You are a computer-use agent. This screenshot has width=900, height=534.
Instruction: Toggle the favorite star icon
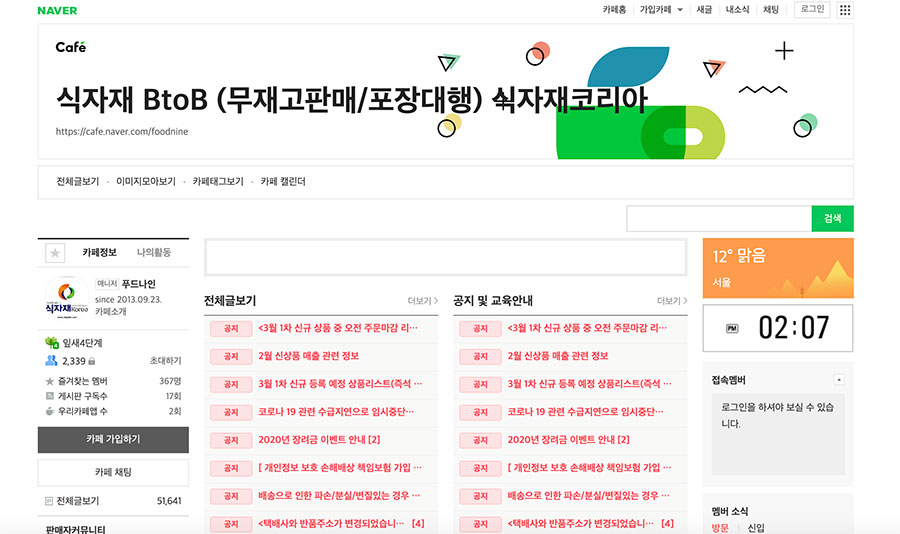click(55, 253)
